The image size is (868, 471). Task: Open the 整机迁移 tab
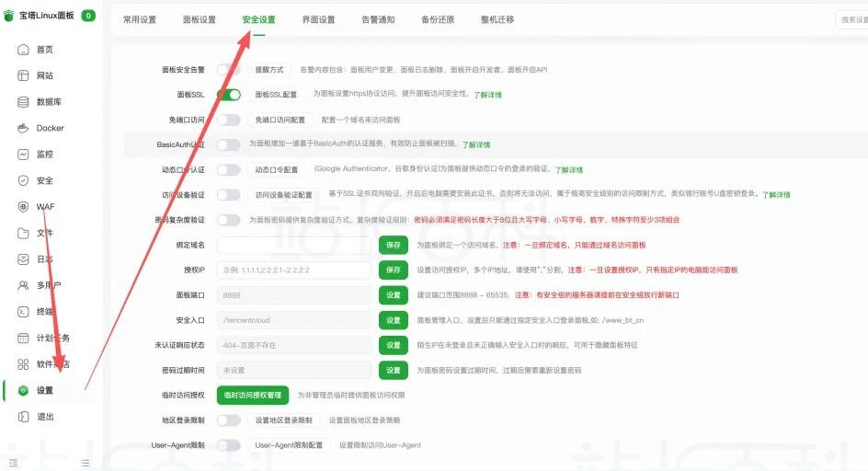497,19
